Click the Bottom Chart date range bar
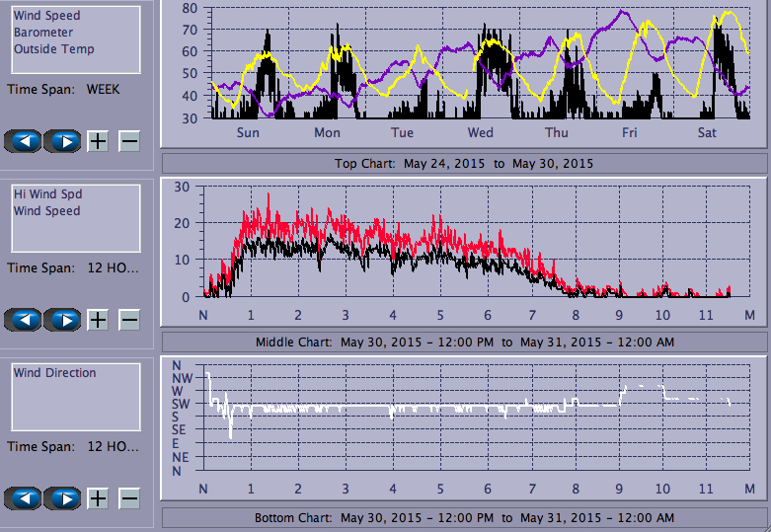771x532 pixels. point(464,518)
